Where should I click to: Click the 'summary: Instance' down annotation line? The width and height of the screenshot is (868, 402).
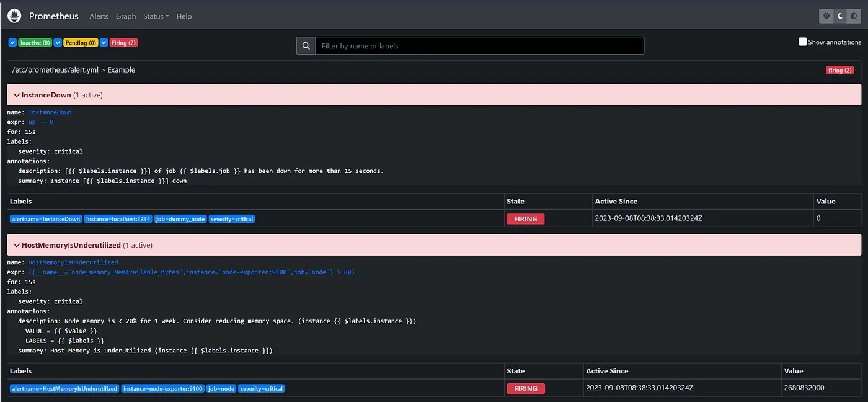pos(102,181)
